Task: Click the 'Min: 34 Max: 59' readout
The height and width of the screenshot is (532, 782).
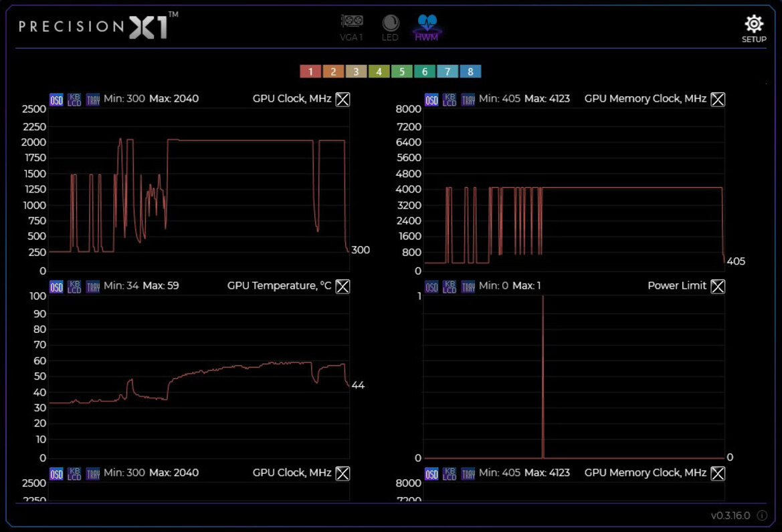Action: 141,286
